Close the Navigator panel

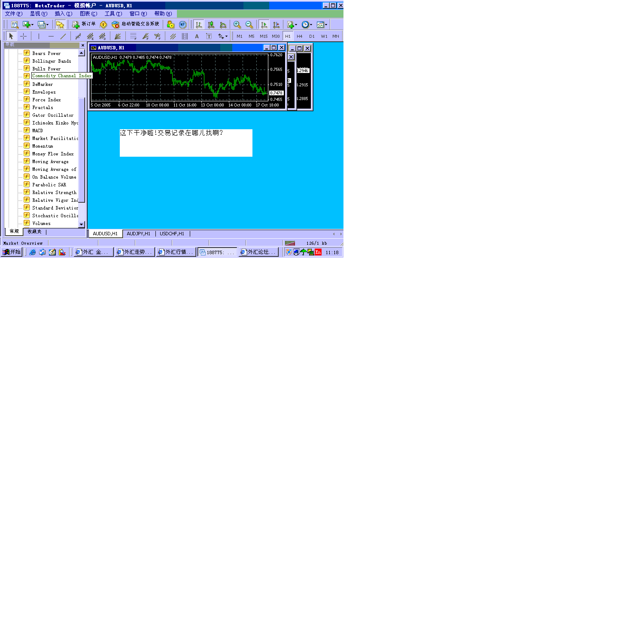click(x=83, y=45)
